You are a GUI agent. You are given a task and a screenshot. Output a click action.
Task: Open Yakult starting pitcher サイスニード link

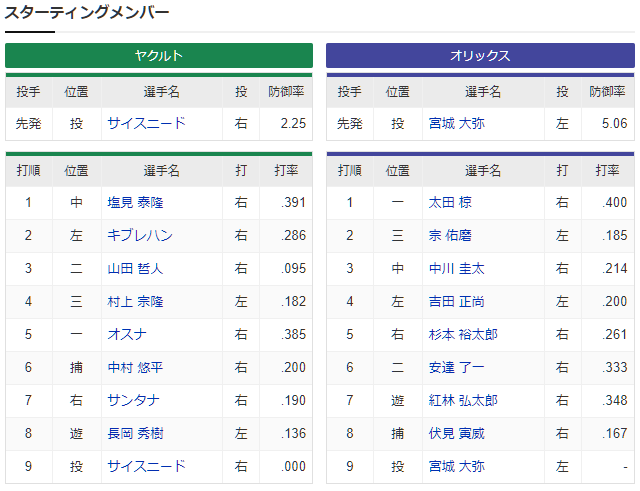tap(147, 123)
